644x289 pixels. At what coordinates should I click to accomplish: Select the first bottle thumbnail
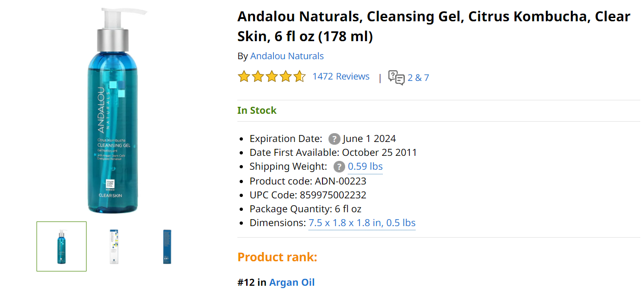pos(62,246)
